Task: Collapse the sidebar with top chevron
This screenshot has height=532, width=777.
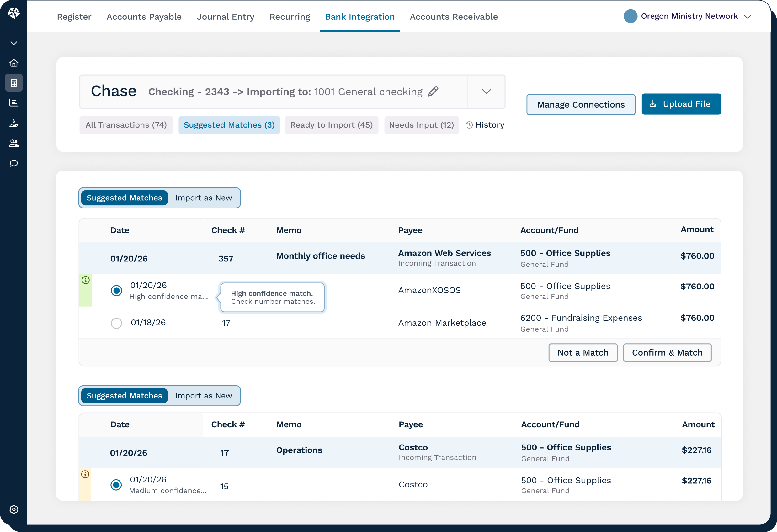Action: click(x=14, y=43)
